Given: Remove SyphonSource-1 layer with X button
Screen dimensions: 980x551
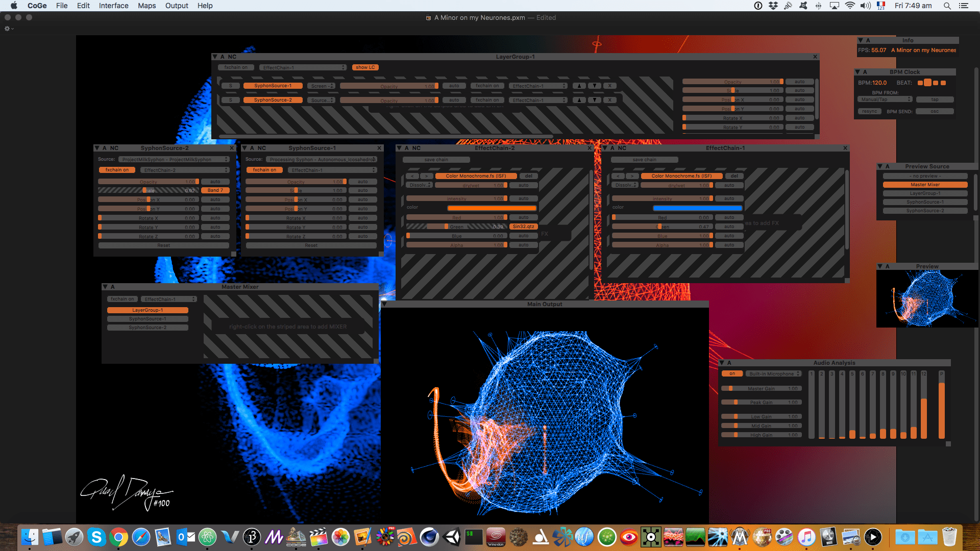Looking at the screenshot, I should pos(609,86).
